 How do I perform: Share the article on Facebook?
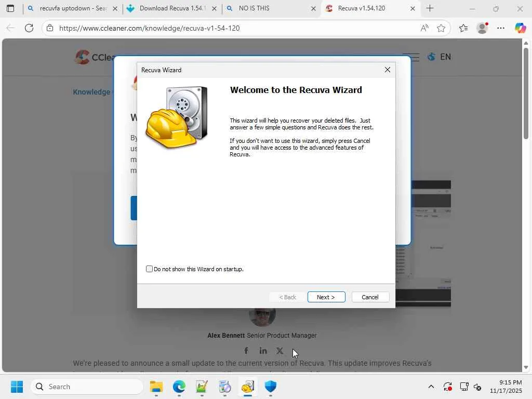[246, 351]
